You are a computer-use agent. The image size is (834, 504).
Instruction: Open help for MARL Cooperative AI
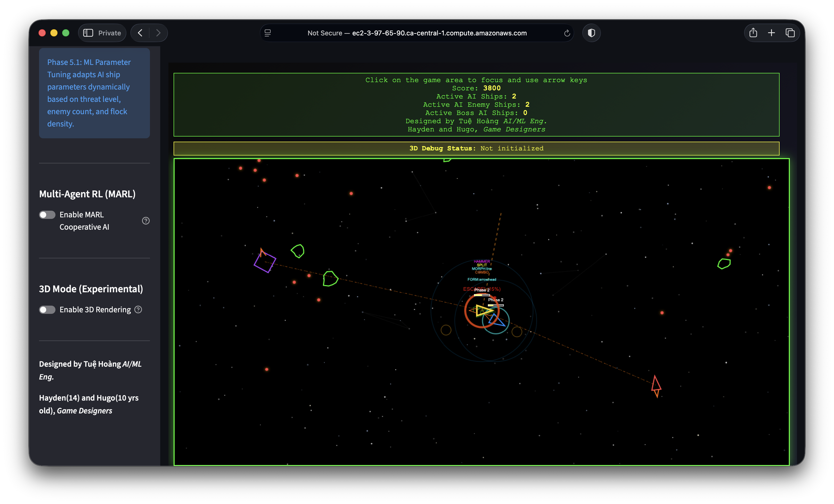pos(146,220)
